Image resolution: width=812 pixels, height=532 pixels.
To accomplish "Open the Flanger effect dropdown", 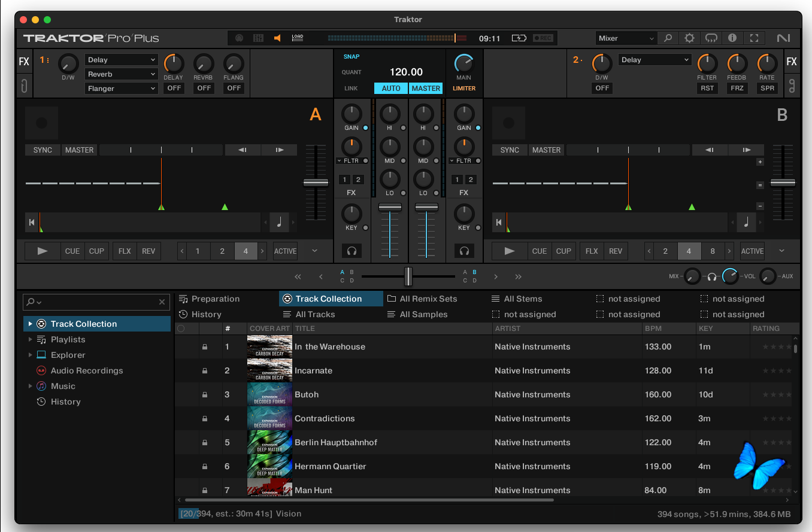I will (x=122, y=89).
